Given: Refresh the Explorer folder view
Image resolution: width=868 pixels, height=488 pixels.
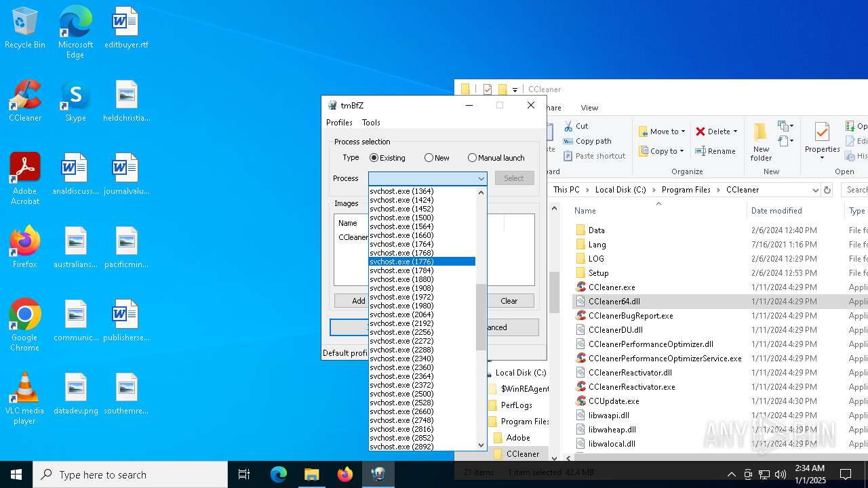Looking at the screenshot, I should point(827,190).
